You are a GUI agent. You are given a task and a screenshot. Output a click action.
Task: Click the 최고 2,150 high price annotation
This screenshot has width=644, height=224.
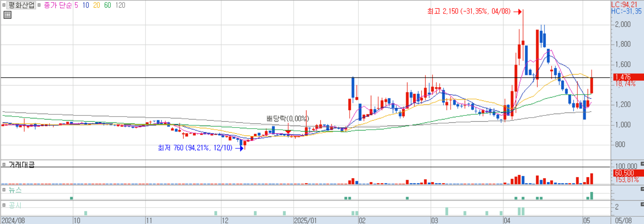469,11
